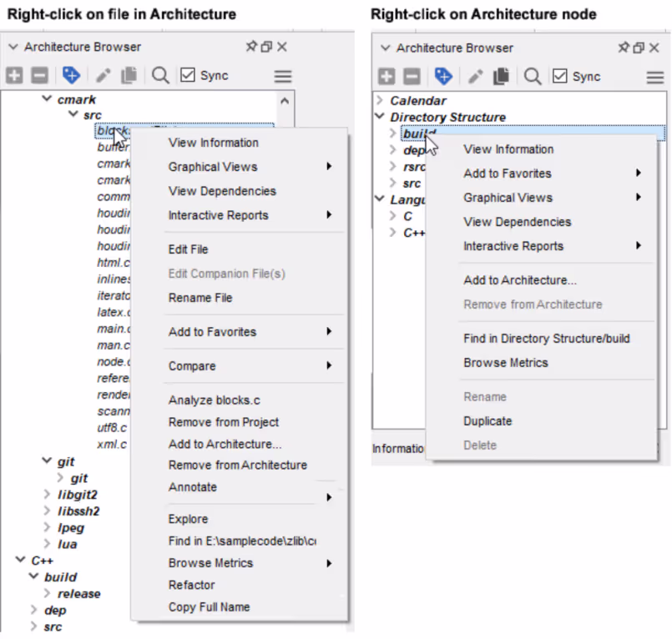Image resolution: width=672 pixels, height=639 pixels.
Task: Open the Annotate submenu
Action: point(239,487)
